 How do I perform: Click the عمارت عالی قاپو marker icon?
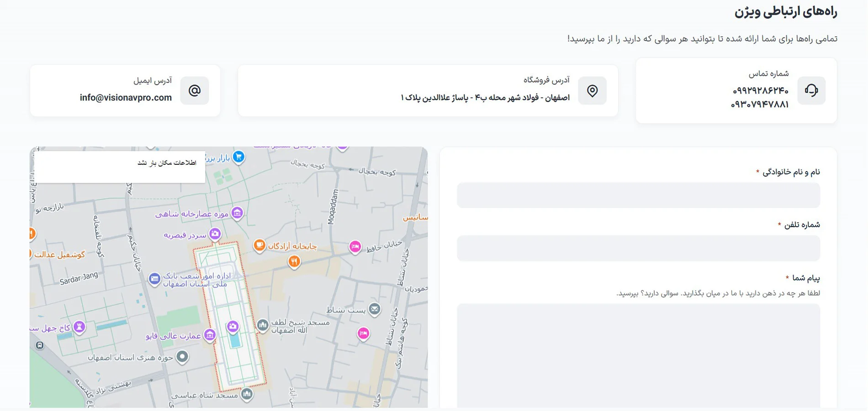point(210,336)
